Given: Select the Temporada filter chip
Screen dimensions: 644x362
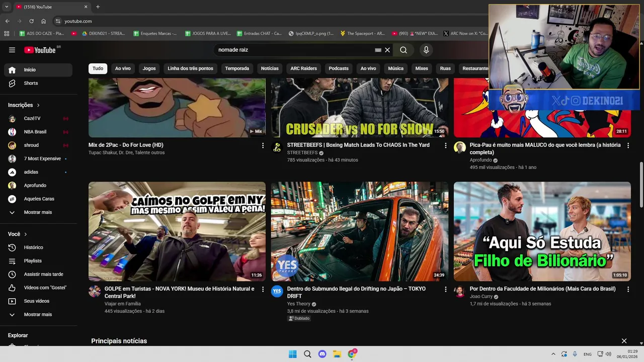Looking at the screenshot, I should (x=237, y=68).
